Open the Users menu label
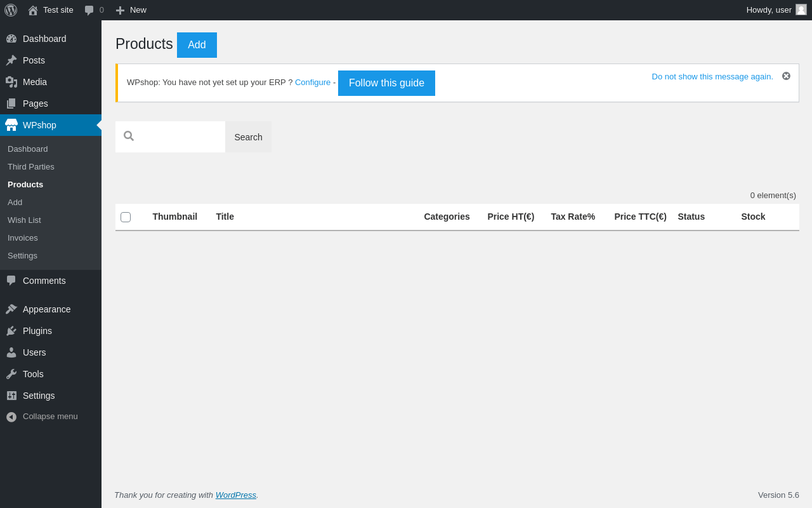The image size is (812, 508). (34, 352)
